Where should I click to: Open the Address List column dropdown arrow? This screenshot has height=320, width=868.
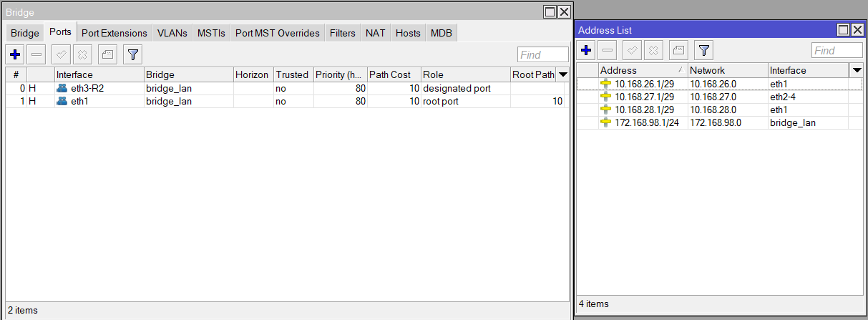(856, 70)
